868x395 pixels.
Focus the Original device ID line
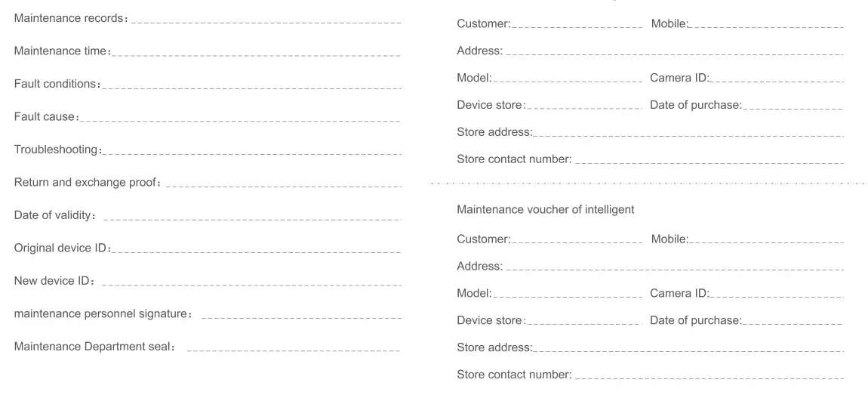pyautogui.click(x=257, y=251)
